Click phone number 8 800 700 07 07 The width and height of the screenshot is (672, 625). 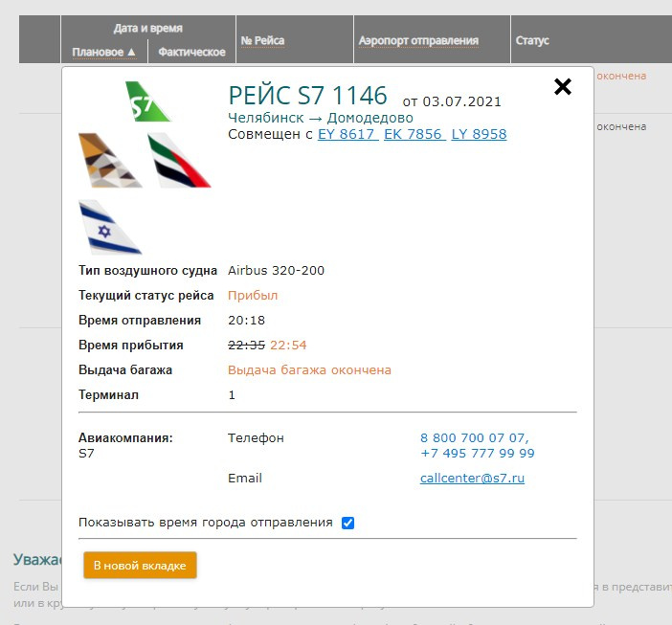click(474, 437)
